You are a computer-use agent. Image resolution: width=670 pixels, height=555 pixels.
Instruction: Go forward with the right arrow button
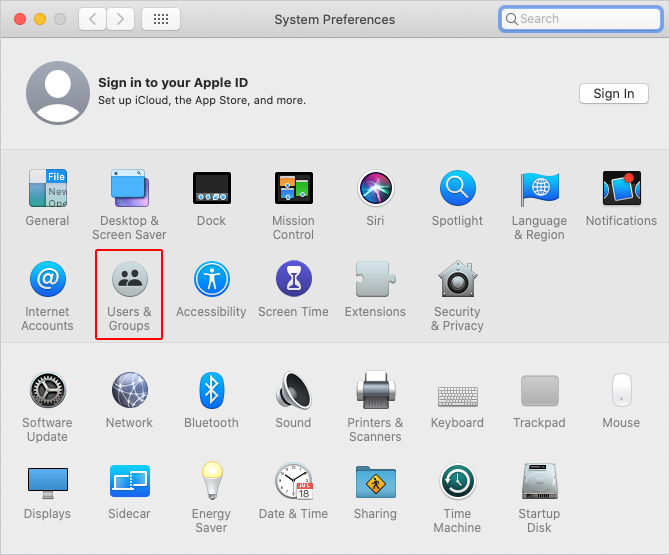click(120, 19)
